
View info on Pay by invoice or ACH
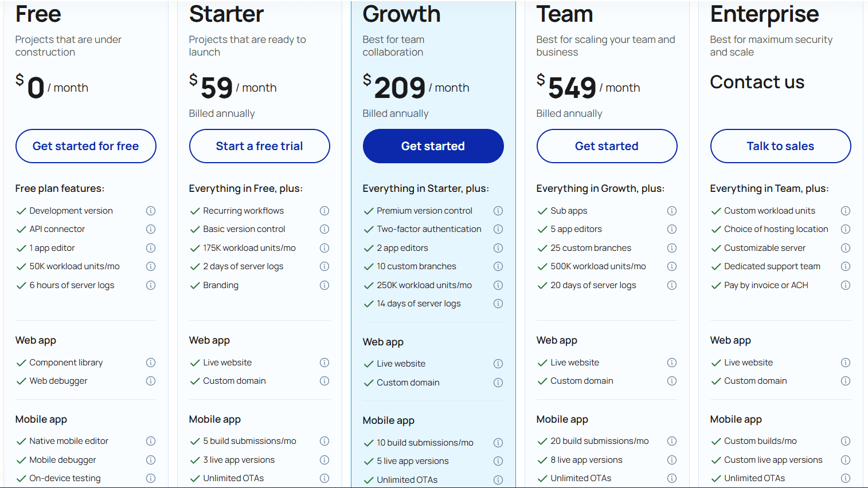[x=846, y=285]
